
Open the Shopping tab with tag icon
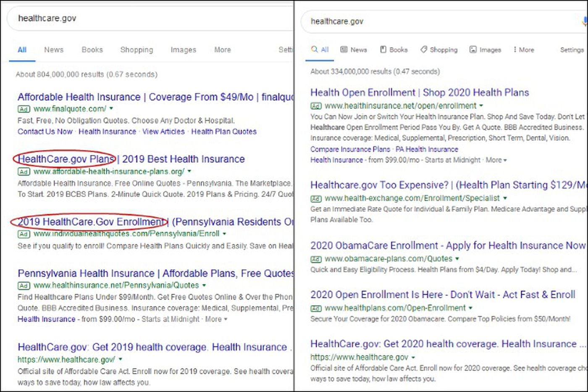pyautogui.click(x=439, y=50)
